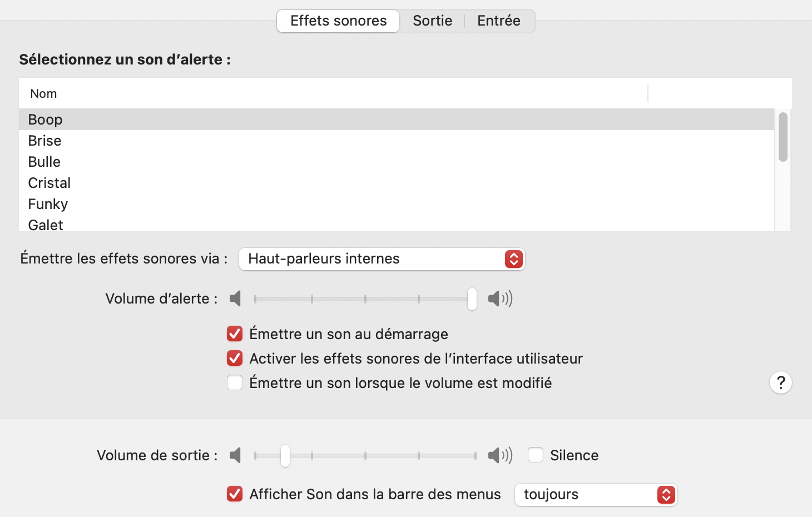812x517 pixels.
Task: Click the quiet speaker icon beside output volume
Action: (235, 455)
